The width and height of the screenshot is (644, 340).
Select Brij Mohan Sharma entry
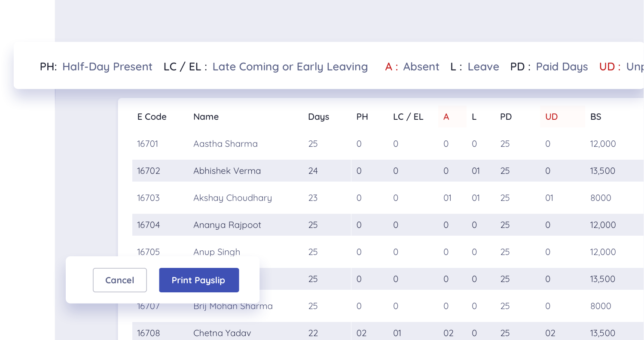(233, 306)
